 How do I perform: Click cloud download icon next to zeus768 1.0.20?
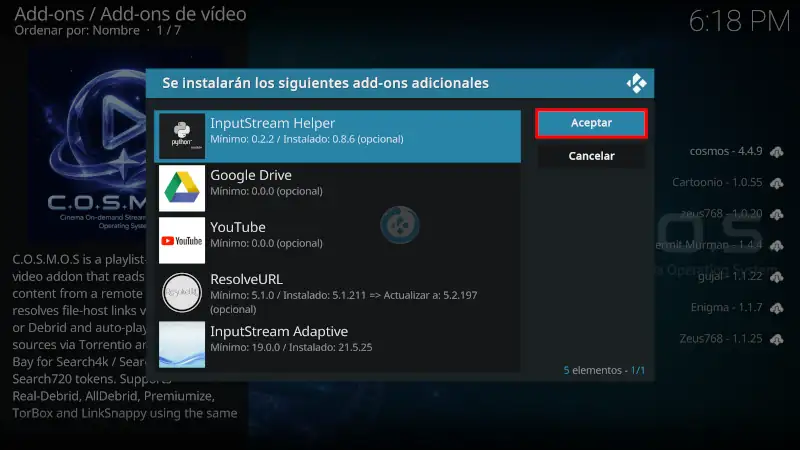tap(777, 215)
